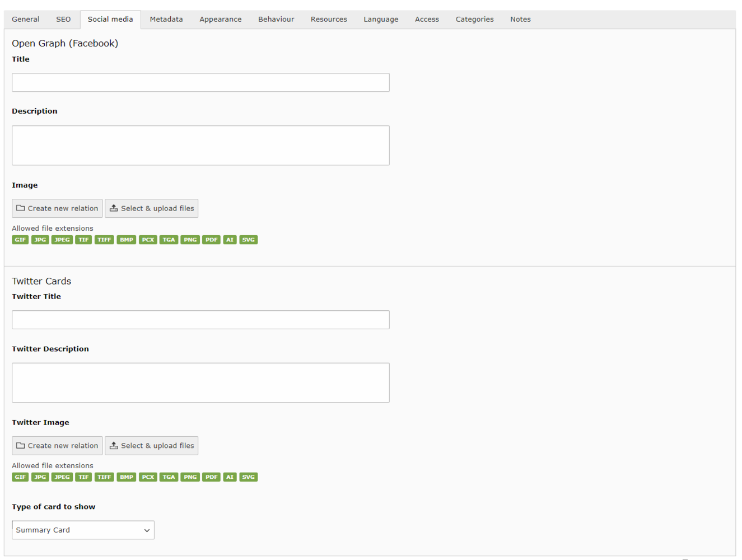Open the Language tab
Image resolution: width=742 pixels, height=560 pixels.
click(x=381, y=20)
